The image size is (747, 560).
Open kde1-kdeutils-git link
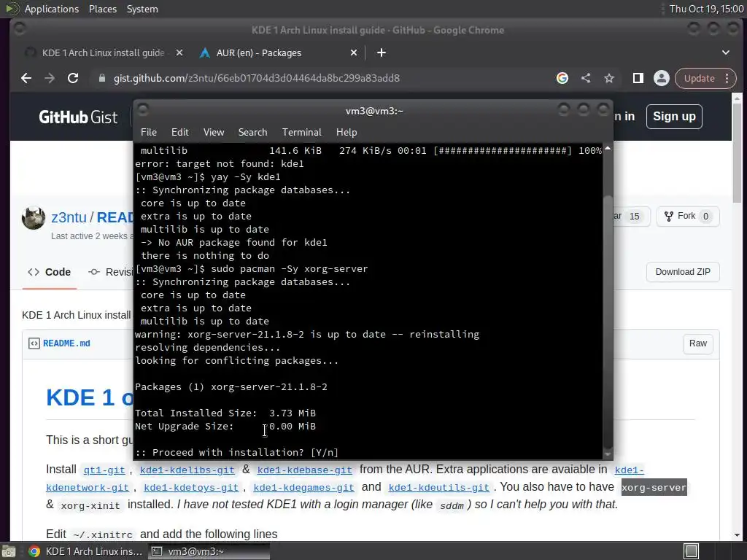tap(438, 488)
